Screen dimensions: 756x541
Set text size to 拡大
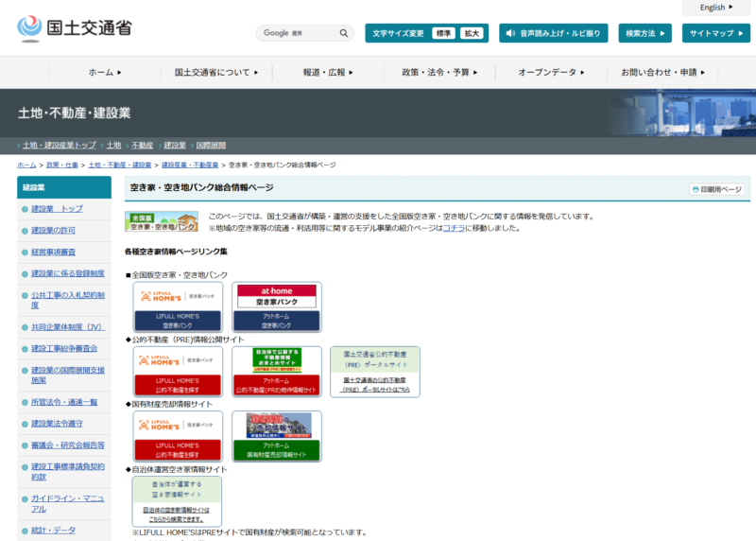472,33
